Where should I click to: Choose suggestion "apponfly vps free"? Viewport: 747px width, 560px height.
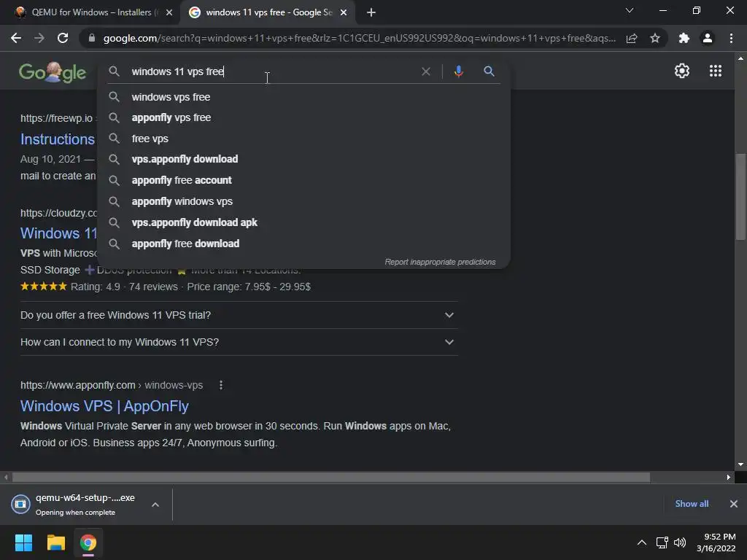[x=303, y=117]
